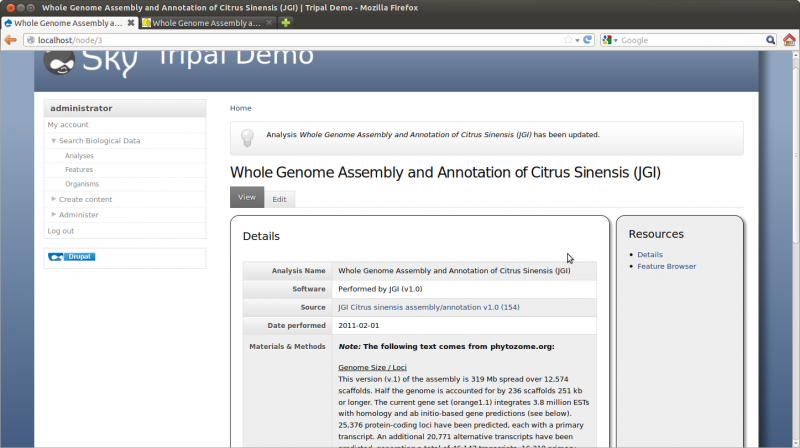Click the date value 2011-02-01
The width and height of the screenshot is (800, 448).
click(359, 326)
